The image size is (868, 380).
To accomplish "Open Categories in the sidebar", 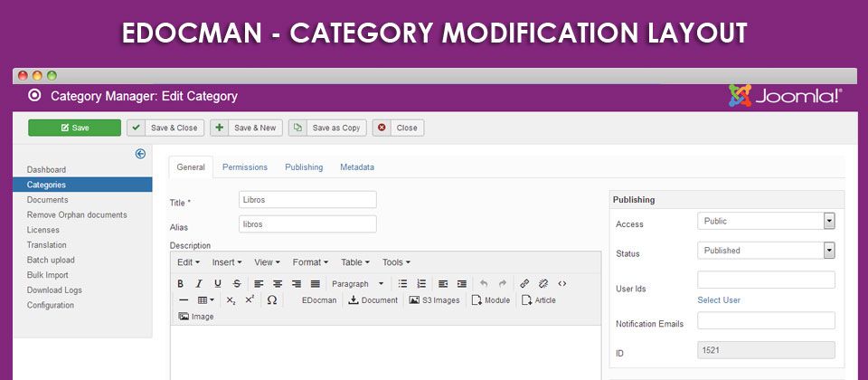I will (x=82, y=185).
